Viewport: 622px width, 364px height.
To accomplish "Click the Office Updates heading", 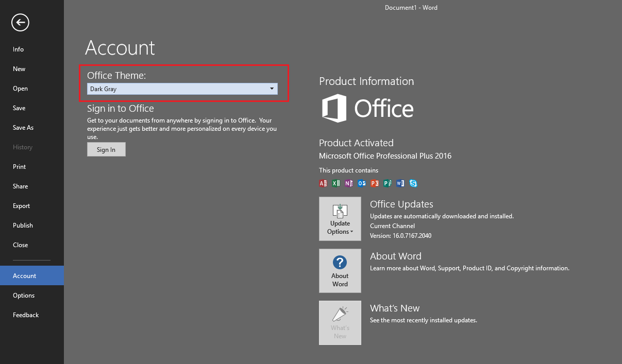I will pyautogui.click(x=401, y=204).
